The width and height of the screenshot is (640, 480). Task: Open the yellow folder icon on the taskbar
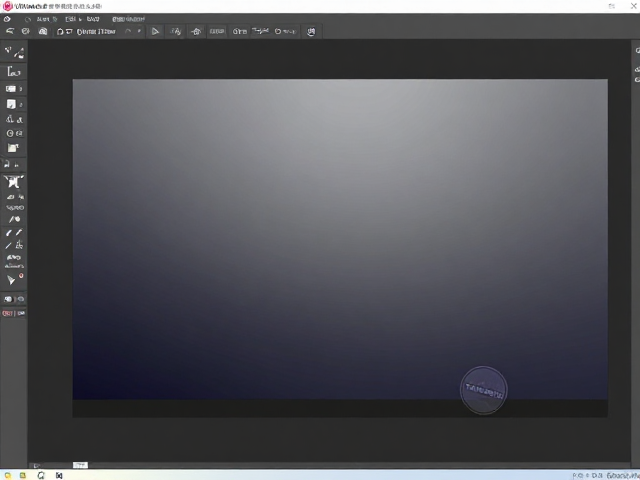[x=23, y=476]
